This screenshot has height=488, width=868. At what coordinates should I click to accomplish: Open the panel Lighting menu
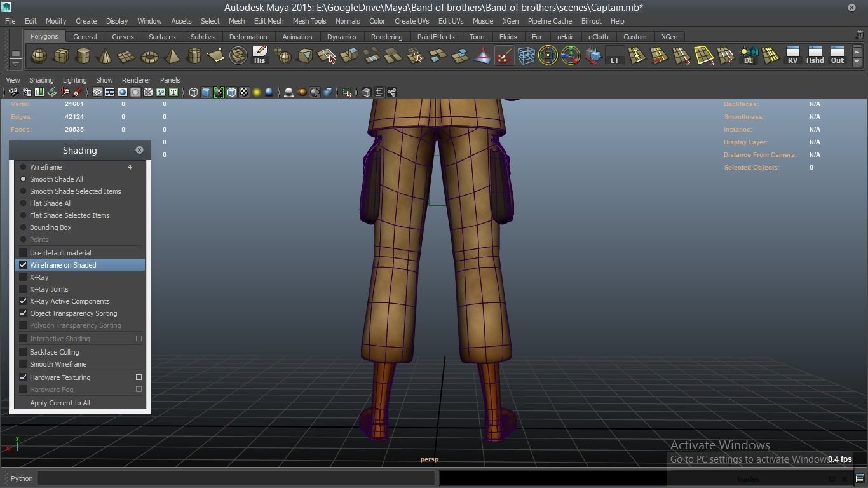click(x=74, y=80)
